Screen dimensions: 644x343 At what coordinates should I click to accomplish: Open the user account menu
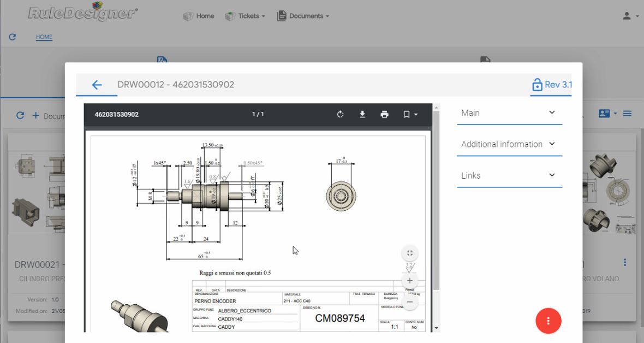(630, 16)
